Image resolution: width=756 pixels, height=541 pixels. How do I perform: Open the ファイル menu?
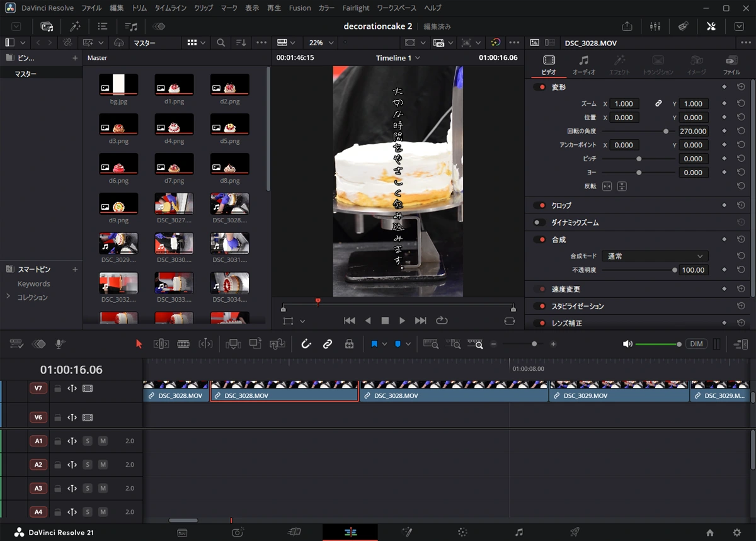click(92, 8)
